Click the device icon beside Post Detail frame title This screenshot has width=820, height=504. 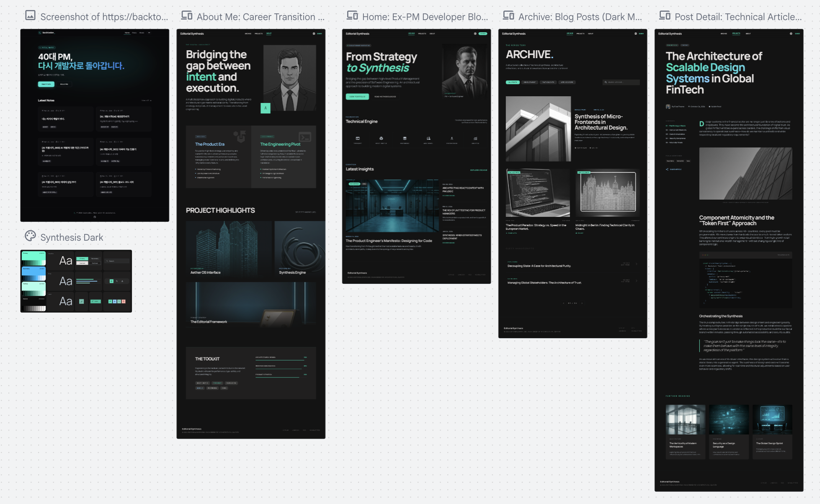665,15
